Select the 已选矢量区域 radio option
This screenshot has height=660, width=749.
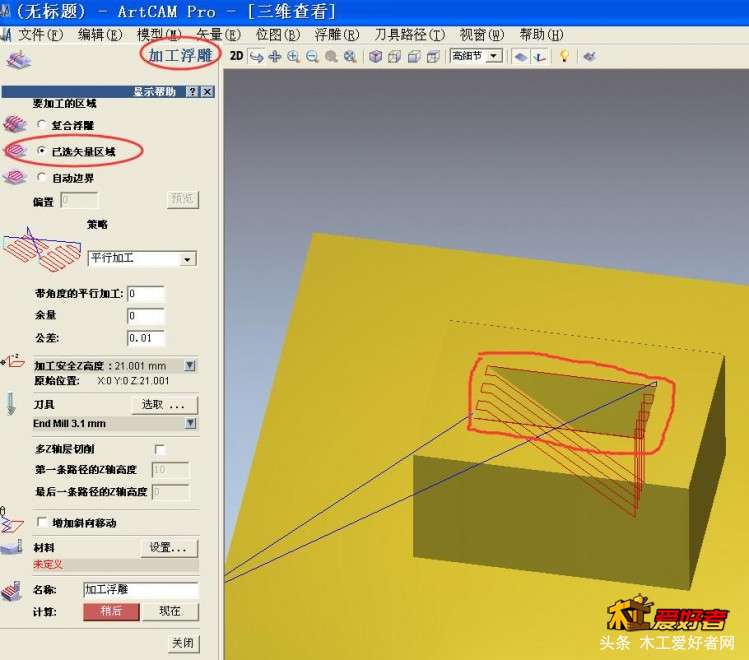42,151
